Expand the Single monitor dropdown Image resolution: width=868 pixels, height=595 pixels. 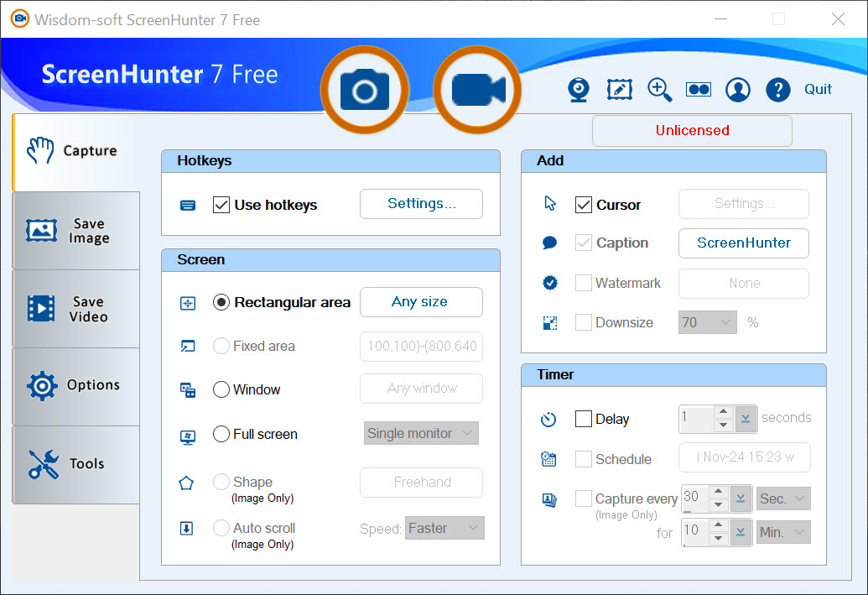click(422, 434)
